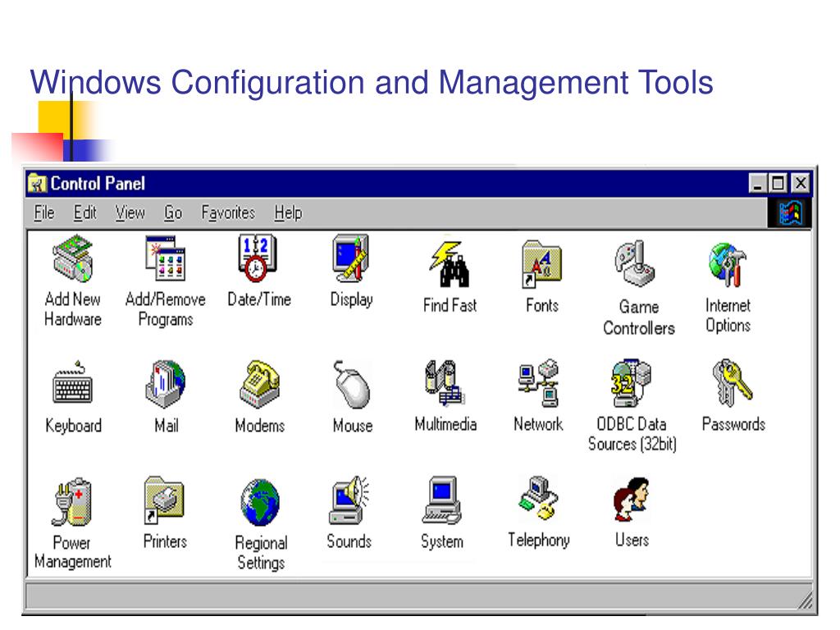
Task: Click the status bar of Control Panel
Action: point(419,596)
